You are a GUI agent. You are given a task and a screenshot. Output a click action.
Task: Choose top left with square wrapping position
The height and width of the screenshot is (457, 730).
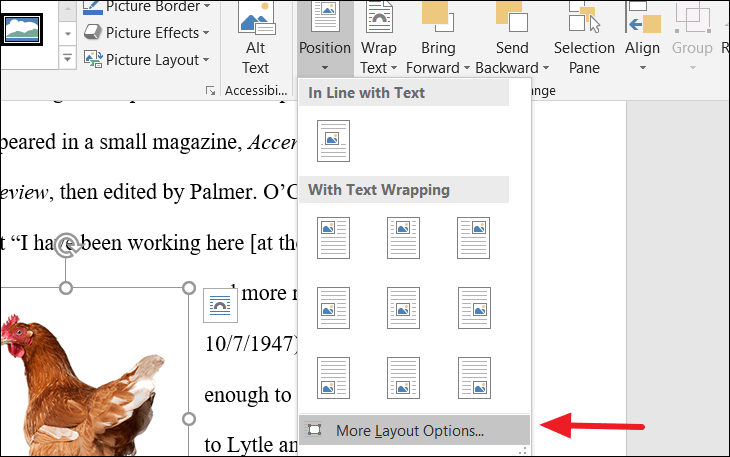pos(333,238)
